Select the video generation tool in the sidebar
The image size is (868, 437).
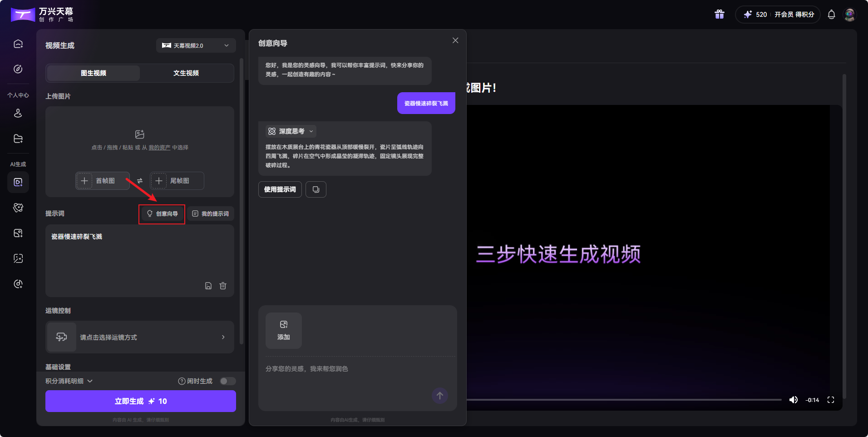18,182
